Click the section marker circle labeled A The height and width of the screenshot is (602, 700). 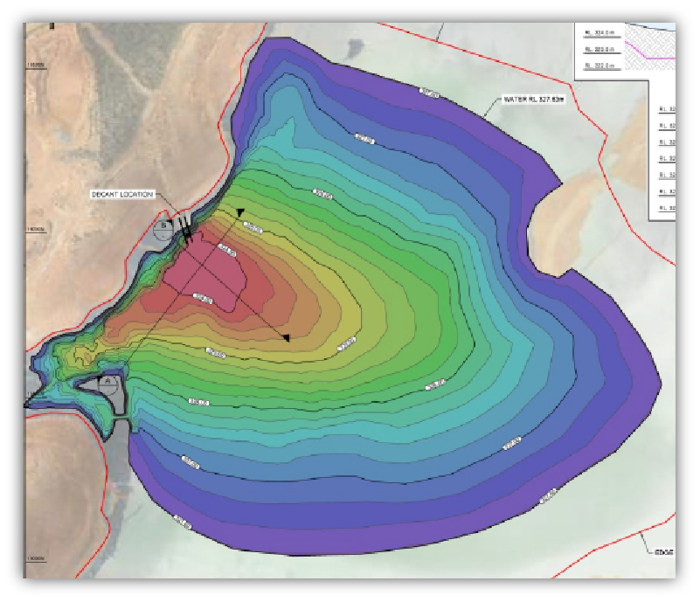[107, 382]
